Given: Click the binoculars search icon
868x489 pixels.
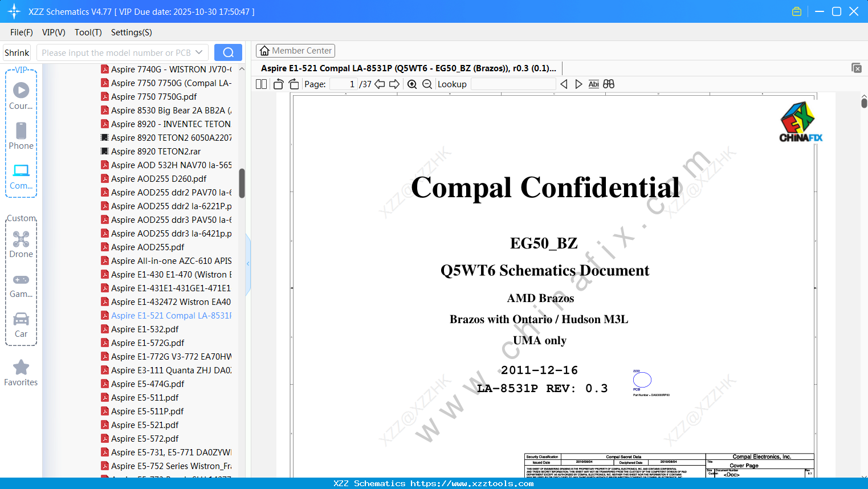Looking at the screenshot, I should (x=609, y=84).
